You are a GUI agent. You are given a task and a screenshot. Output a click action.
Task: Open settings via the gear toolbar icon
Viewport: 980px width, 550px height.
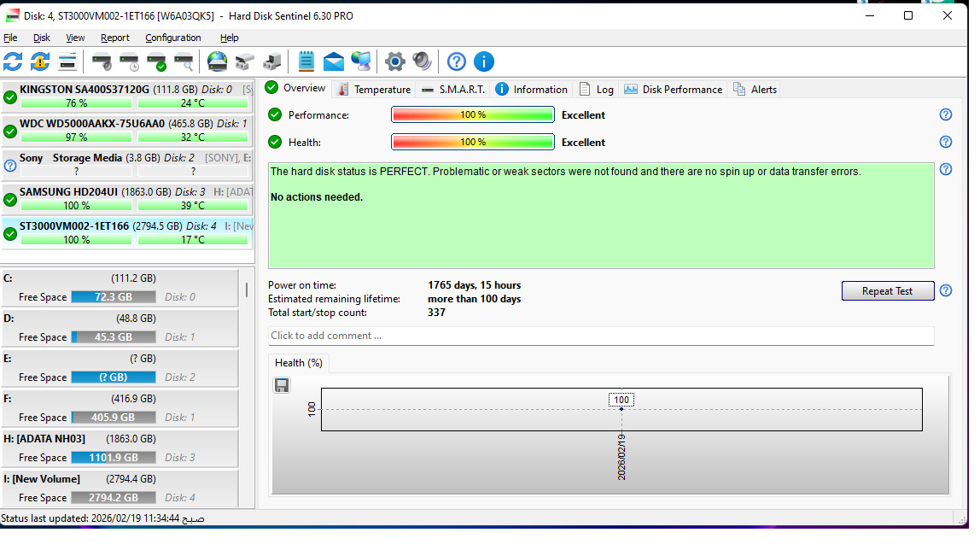[394, 61]
